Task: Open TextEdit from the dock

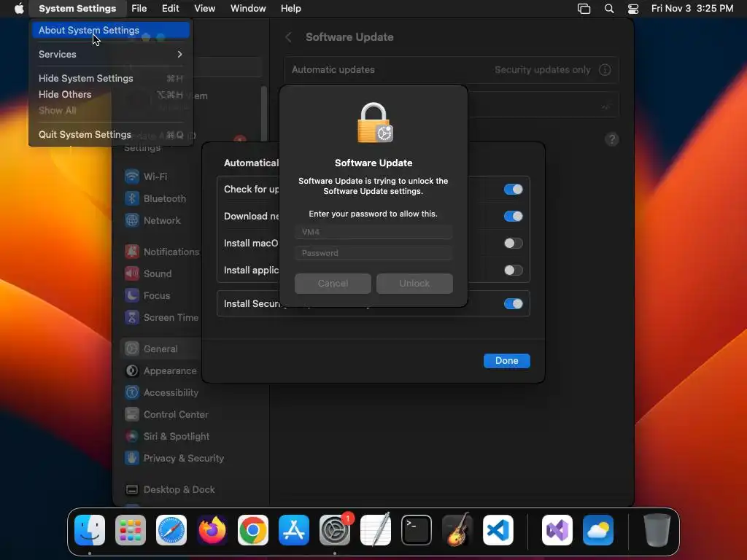Action: pos(376,530)
